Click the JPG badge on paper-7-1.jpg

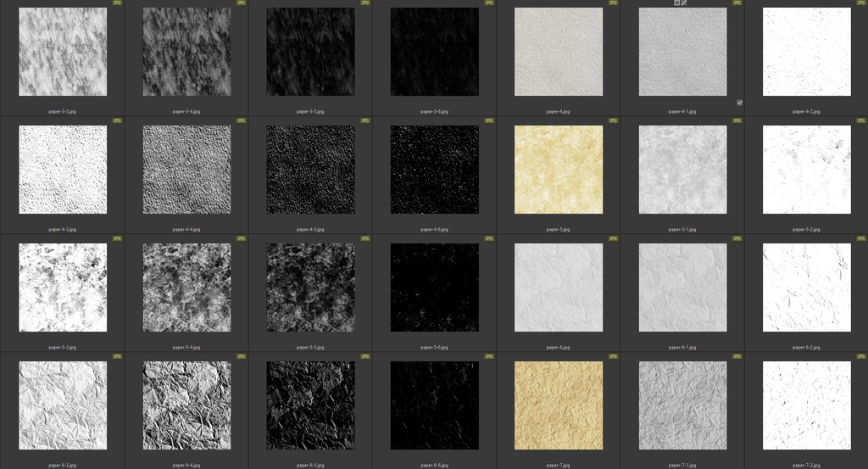(737, 357)
